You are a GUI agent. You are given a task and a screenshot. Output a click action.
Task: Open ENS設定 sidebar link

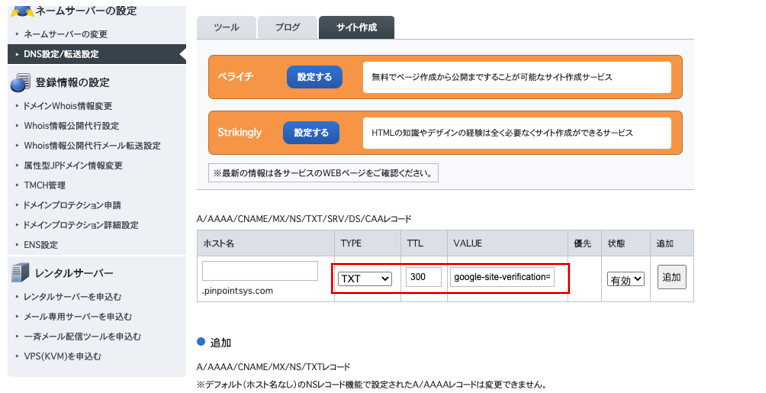pyautogui.click(x=41, y=245)
